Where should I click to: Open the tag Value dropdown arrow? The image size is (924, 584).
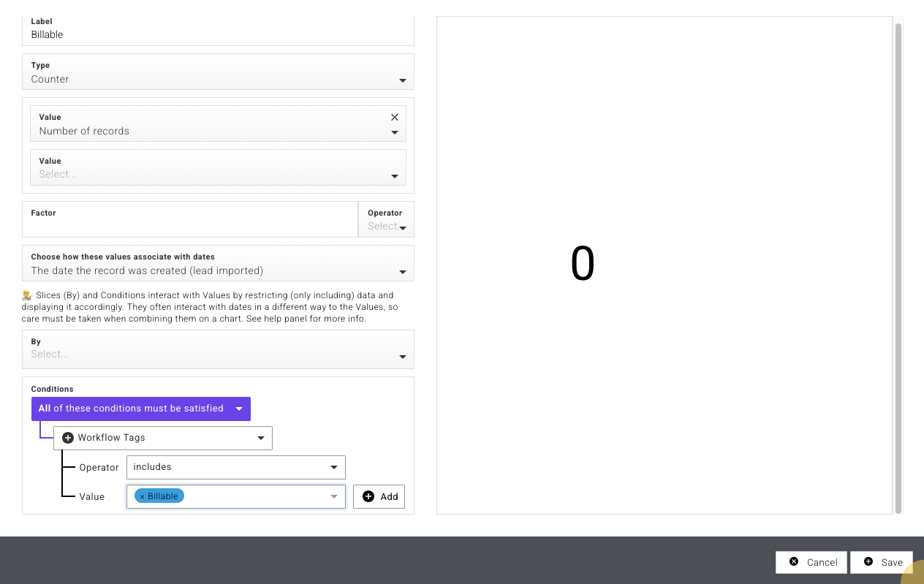[334, 496]
